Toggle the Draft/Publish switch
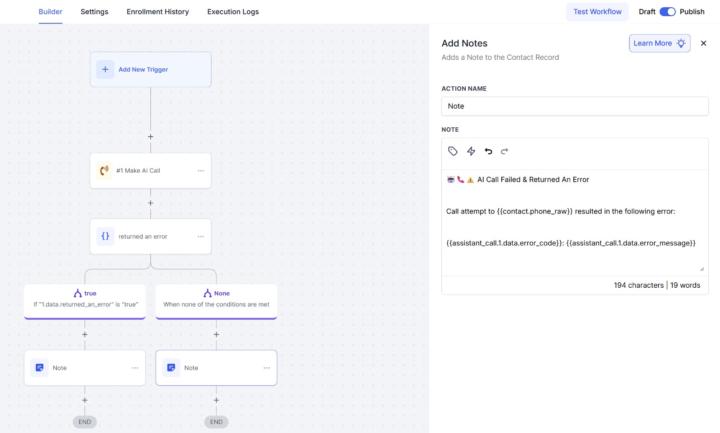720x433 pixels. click(668, 12)
